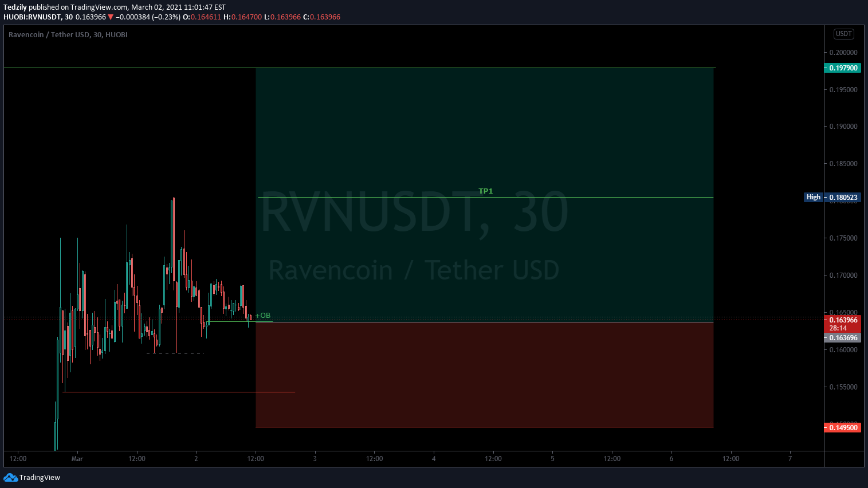The width and height of the screenshot is (868, 488).
Task: Click the close value C:0.163966
Action: (321, 17)
